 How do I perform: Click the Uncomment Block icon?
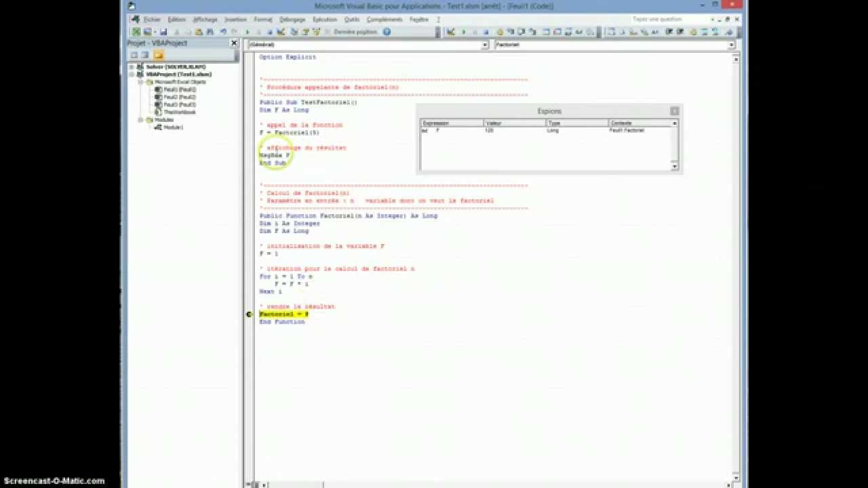(x=715, y=32)
